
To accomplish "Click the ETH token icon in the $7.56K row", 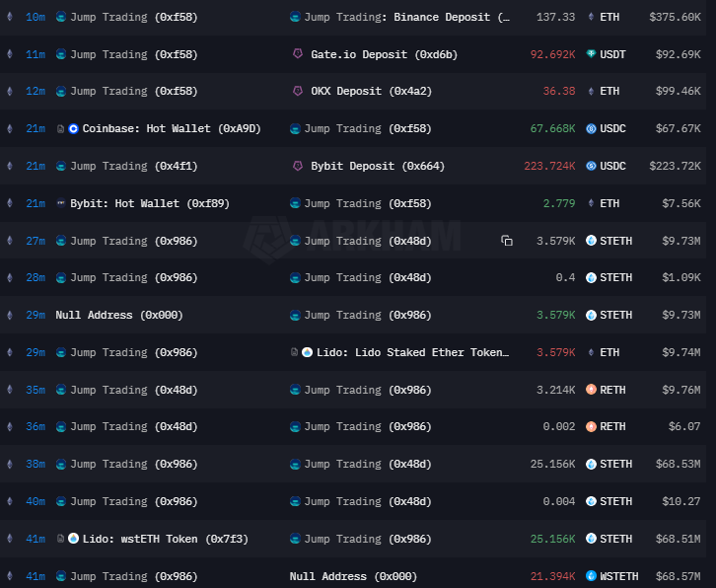I will (591, 203).
